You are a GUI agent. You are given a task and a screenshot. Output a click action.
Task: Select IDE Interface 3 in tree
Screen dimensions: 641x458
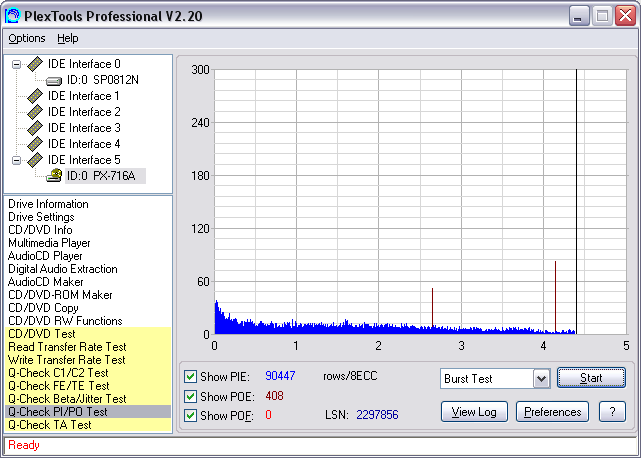pos(84,128)
